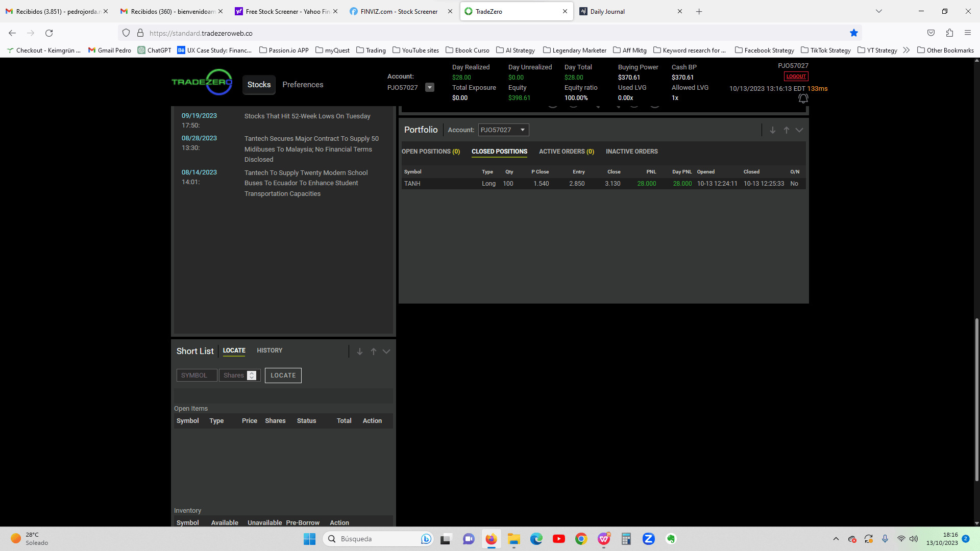Image resolution: width=980 pixels, height=551 pixels.
Task: Collapse the Short List panel chevron
Action: [x=386, y=352]
